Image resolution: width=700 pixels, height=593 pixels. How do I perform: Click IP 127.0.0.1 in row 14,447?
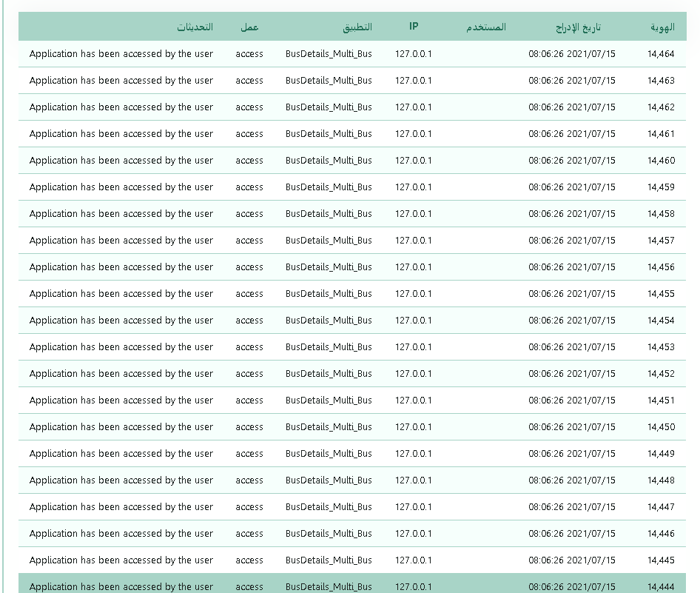click(414, 507)
